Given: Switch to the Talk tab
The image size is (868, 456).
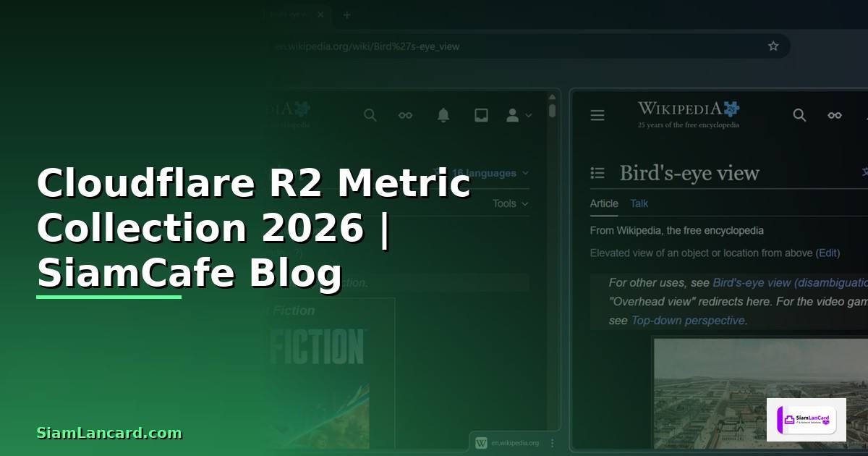Looking at the screenshot, I should (639, 203).
